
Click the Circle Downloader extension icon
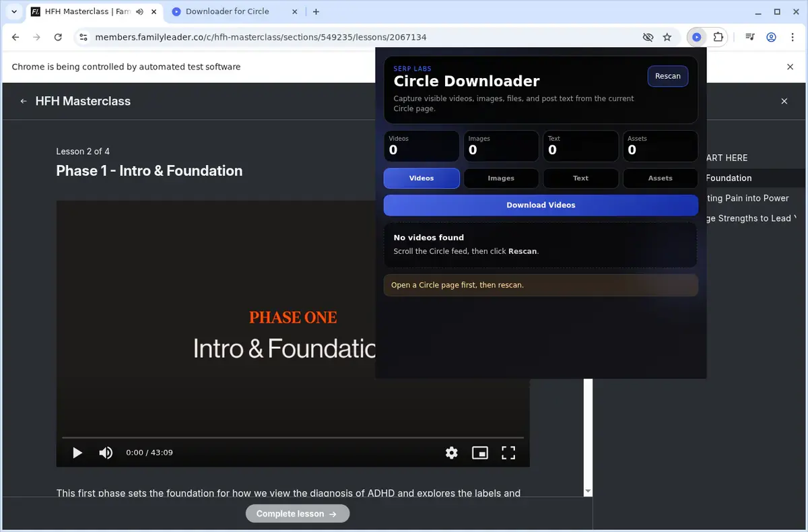pos(697,38)
